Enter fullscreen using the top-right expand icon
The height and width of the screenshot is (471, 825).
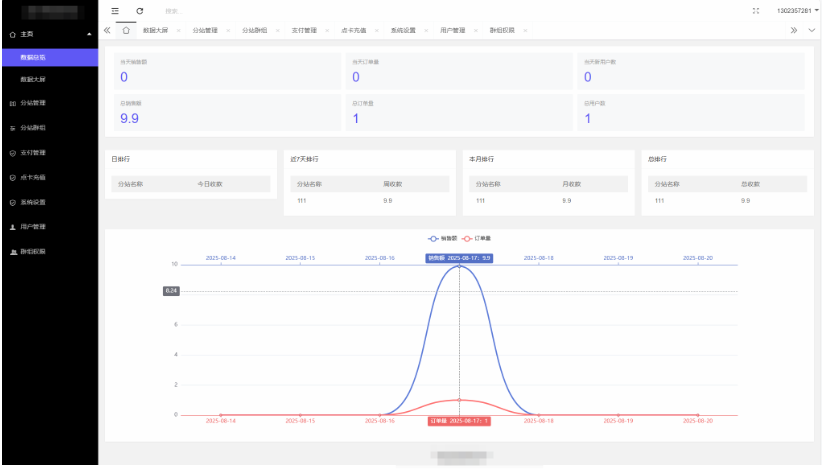pos(756,11)
